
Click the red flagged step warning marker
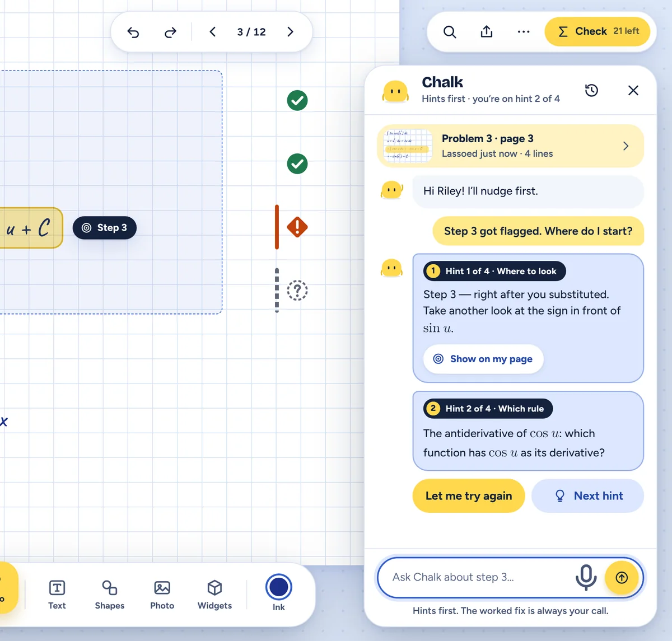297,227
